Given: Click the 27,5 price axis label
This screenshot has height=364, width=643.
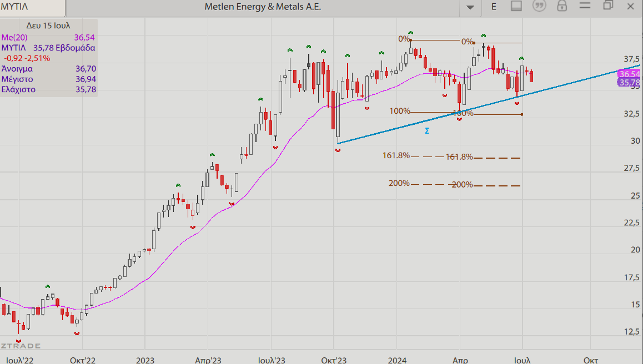Looking at the screenshot, I should (631, 168).
